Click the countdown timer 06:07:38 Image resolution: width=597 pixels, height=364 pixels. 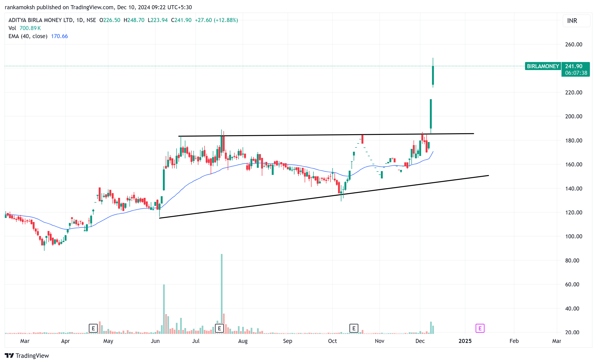click(x=576, y=73)
